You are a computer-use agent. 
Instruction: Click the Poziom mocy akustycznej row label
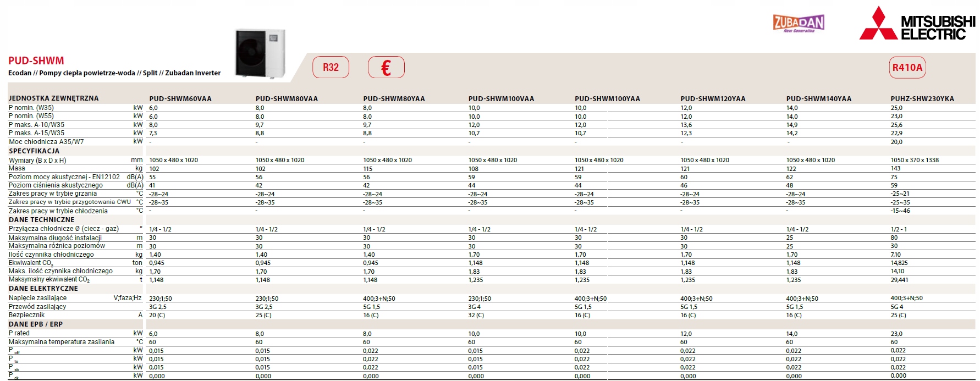tap(64, 177)
